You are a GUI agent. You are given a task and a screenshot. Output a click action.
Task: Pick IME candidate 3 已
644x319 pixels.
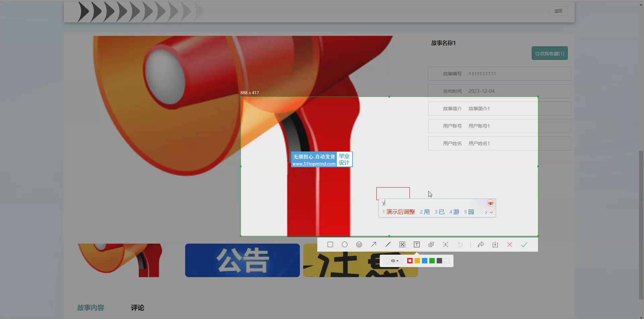coord(439,212)
